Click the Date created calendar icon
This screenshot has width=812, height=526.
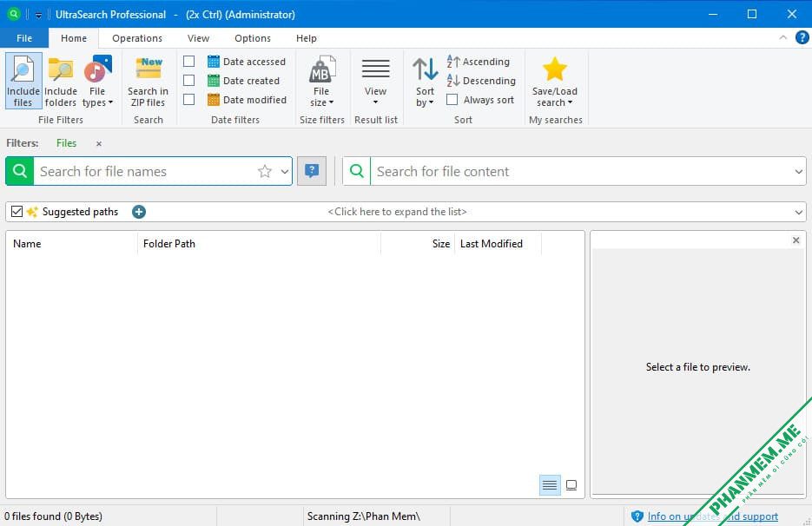tap(214, 81)
